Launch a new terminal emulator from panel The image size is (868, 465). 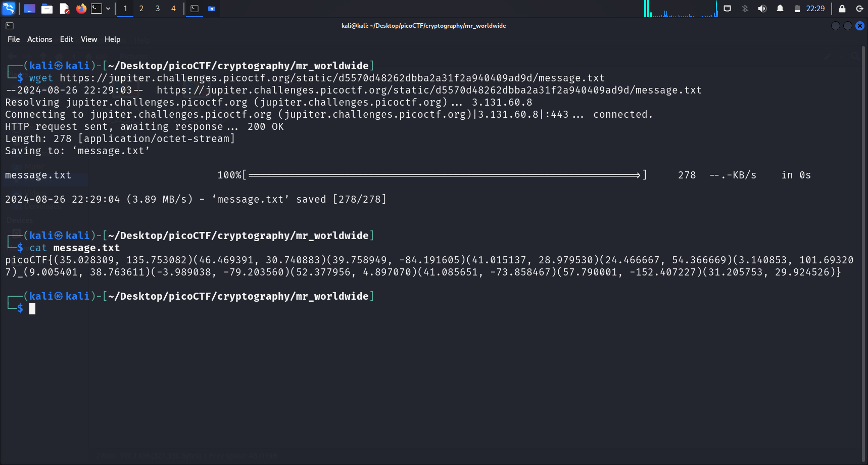pos(97,9)
